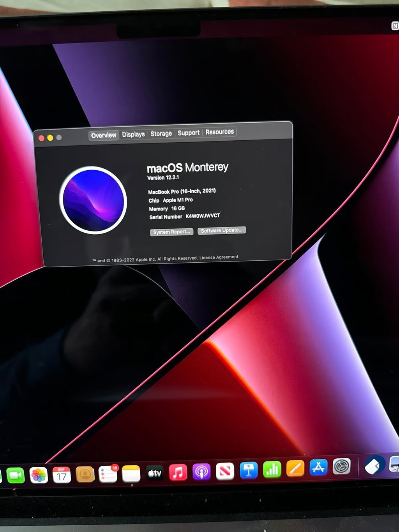This screenshot has height=532, width=399.
Task: Open the App Store from Dock
Action: (x=318, y=468)
